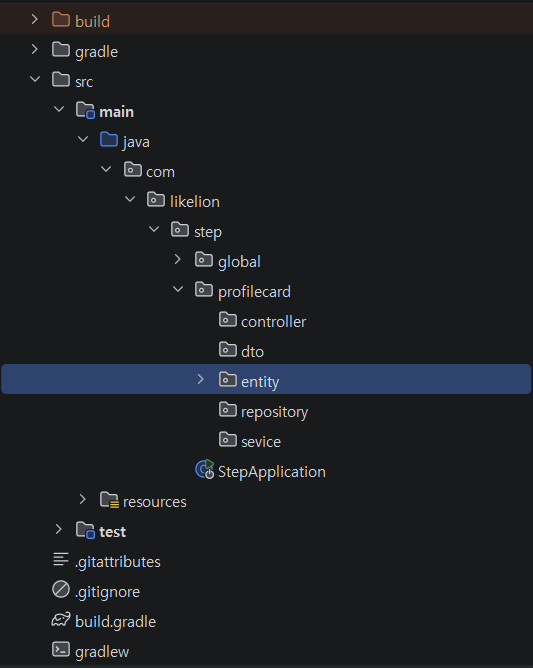
Task: Click the .gitignore file icon
Action: coord(61,590)
